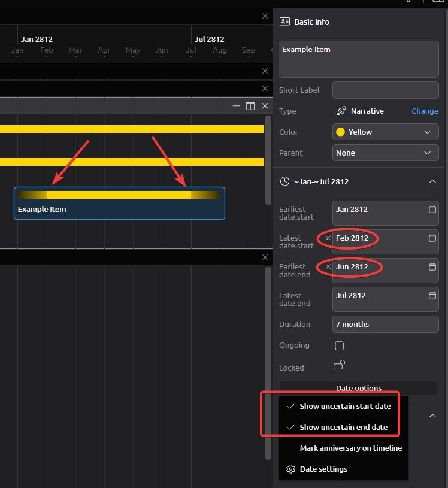
Task: Open the Color dropdown showing Yellow
Action: tap(385, 132)
